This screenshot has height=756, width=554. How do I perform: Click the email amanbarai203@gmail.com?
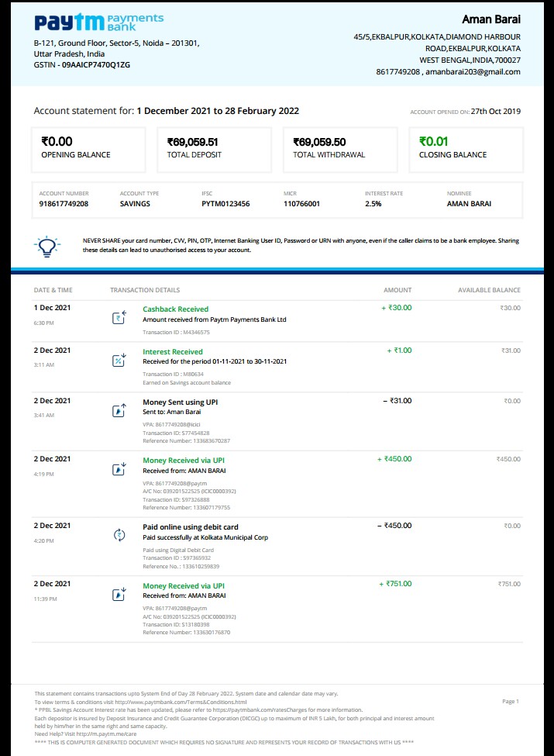pos(473,72)
